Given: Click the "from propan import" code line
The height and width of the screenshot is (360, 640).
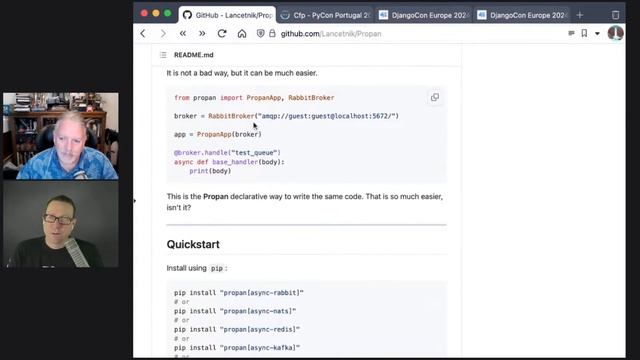Looking at the screenshot, I should click(x=254, y=98).
